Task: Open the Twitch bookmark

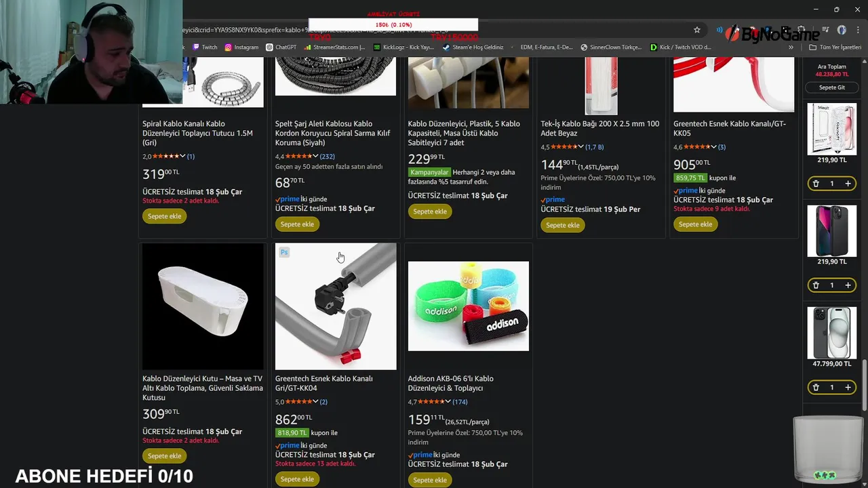Action: click(x=205, y=47)
